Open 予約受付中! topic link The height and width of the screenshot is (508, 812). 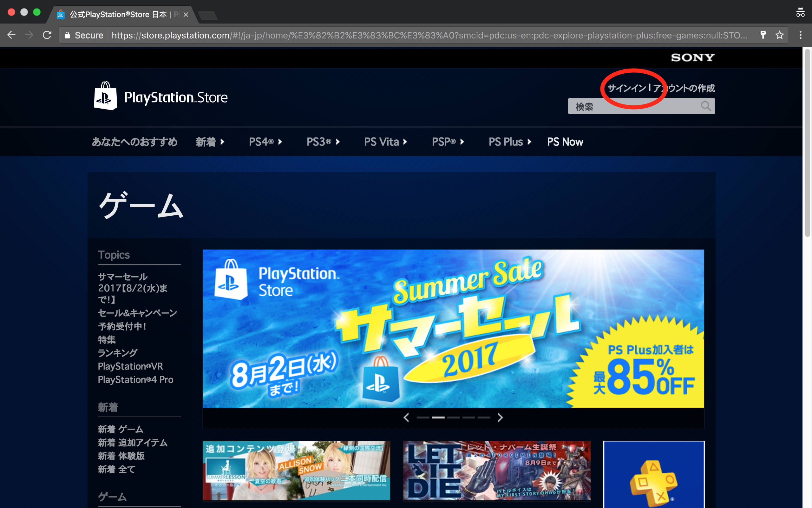click(x=122, y=326)
